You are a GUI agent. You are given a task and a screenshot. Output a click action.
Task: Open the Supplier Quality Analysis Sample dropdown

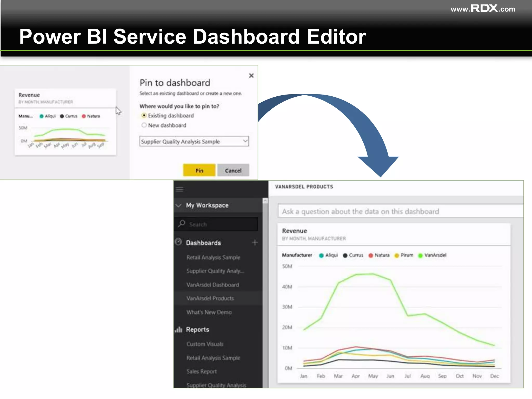(x=194, y=141)
